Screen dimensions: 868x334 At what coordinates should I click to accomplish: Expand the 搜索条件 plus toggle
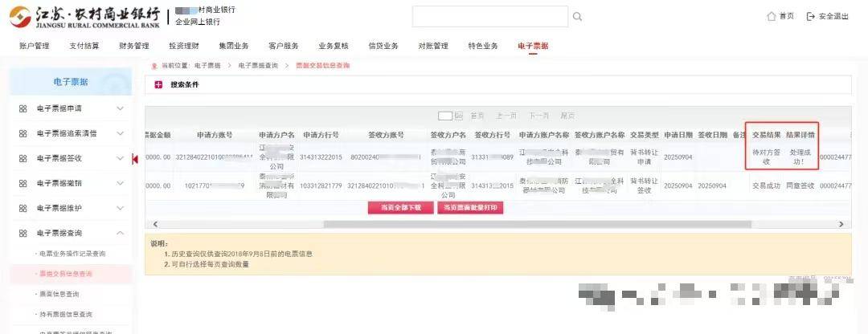click(x=158, y=84)
